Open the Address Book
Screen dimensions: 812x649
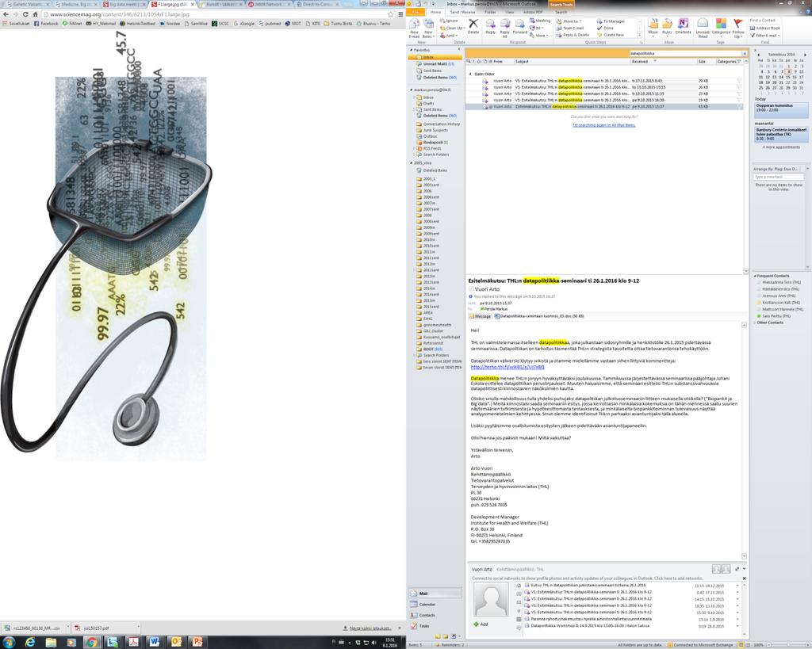coord(764,28)
